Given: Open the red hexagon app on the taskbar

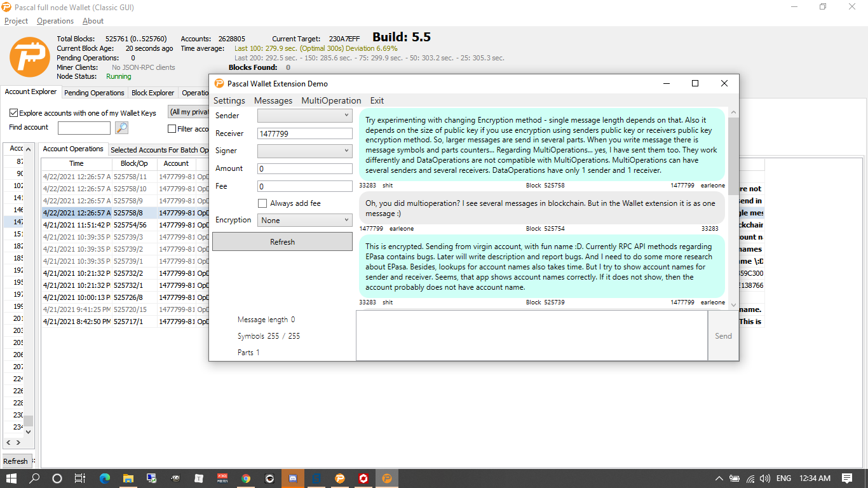Looking at the screenshot, I should (x=363, y=478).
